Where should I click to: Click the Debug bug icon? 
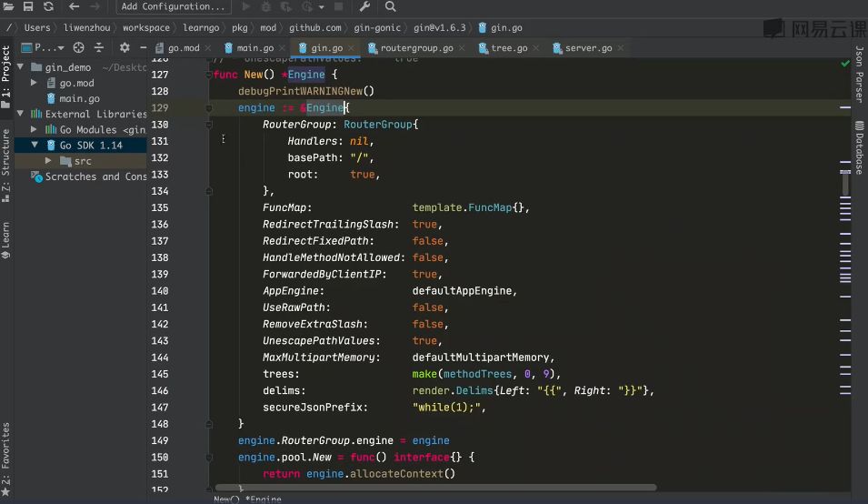(x=266, y=6)
